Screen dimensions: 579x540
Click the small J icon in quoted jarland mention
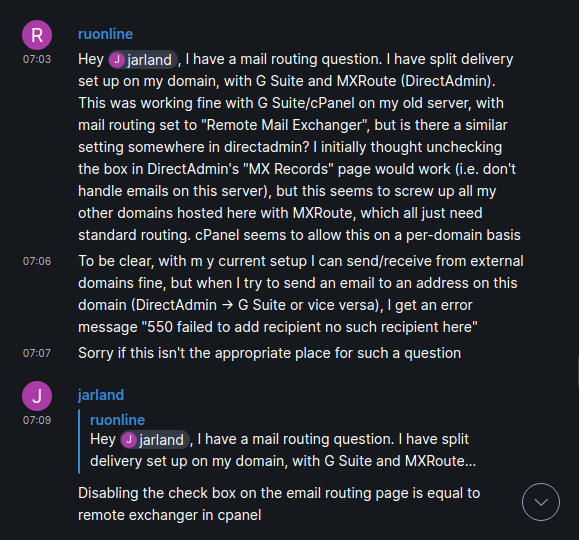(x=129, y=440)
